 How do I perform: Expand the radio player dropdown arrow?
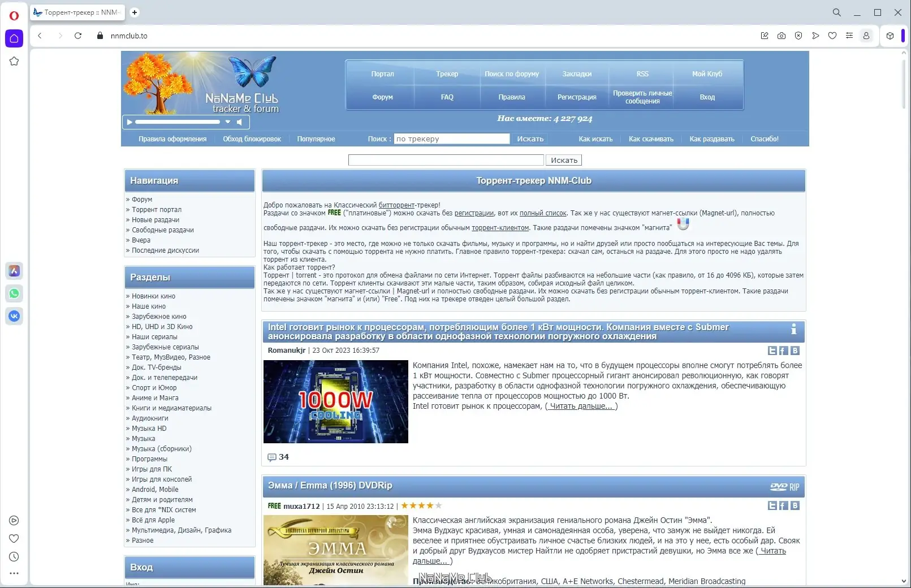tap(228, 122)
